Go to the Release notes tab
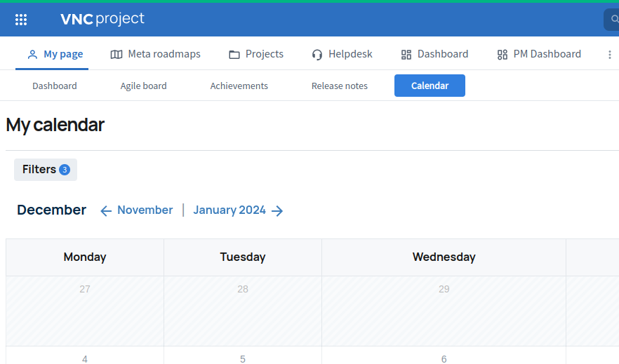619x364 pixels. (x=339, y=86)
